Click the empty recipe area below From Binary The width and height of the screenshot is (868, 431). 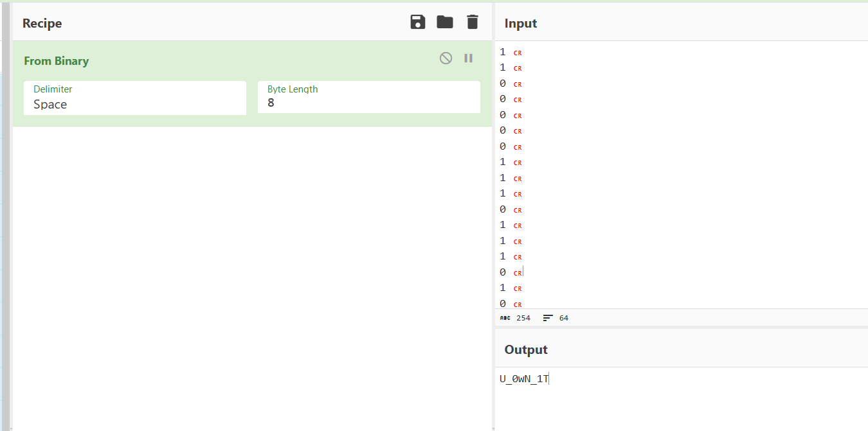click(252, 276)
